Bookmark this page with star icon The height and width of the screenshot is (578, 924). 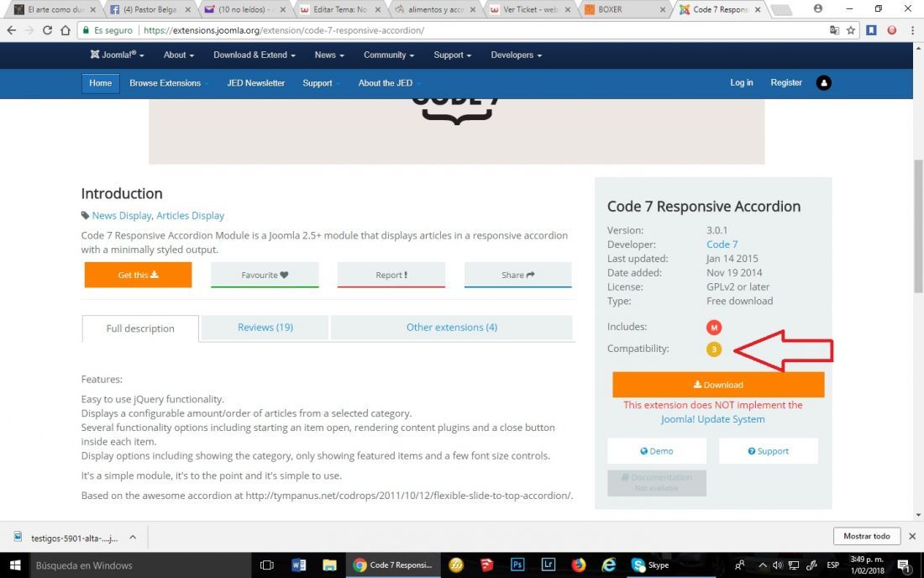[x=851, y=30]
